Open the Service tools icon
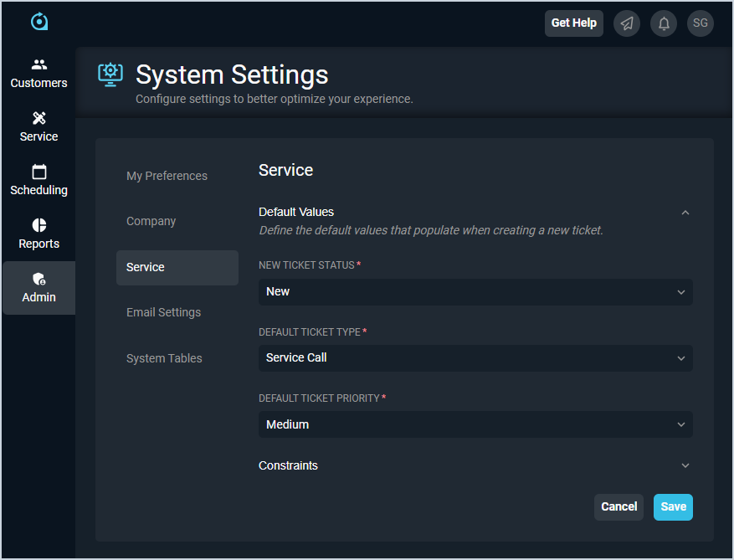This screenshot has width=734, height=560. (x=39, y=118)
